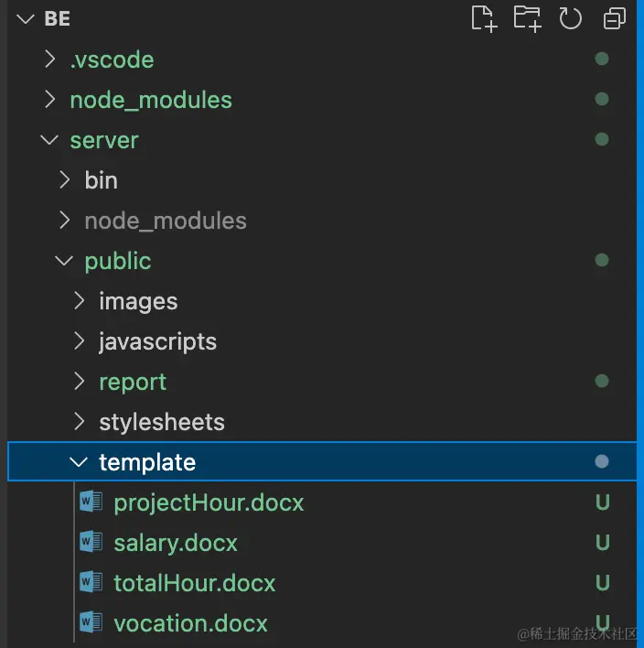
Task: Expand the .vscode folder
Action: point(50,59)
